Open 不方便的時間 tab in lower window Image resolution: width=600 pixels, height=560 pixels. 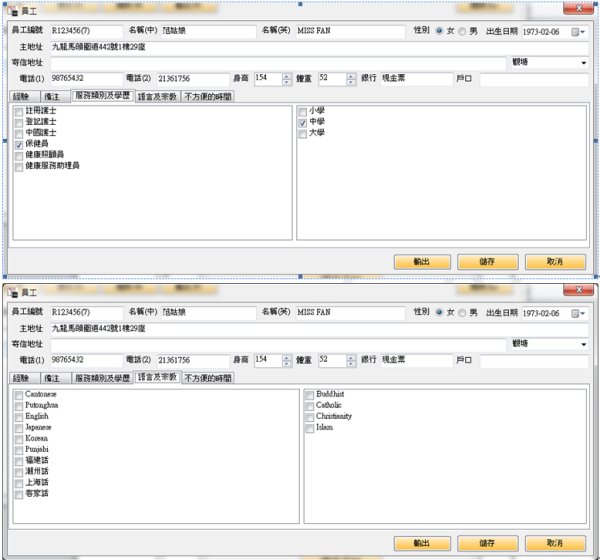[x=208, y=378]
